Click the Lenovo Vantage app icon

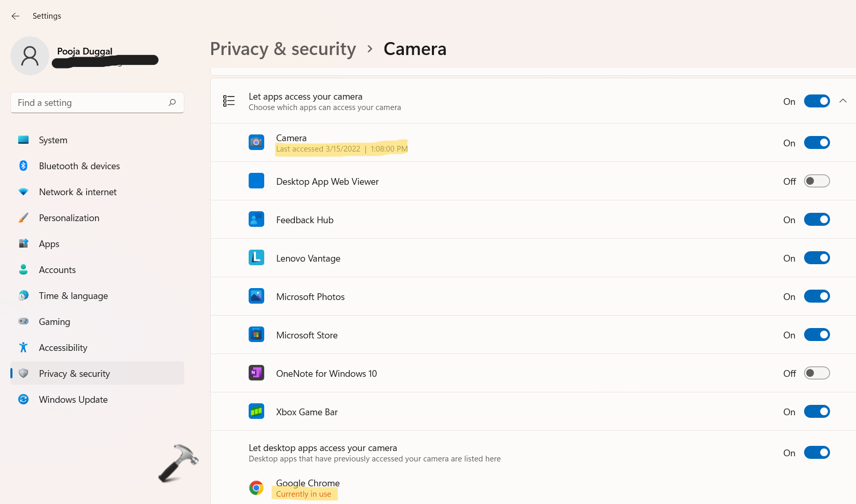point(256,258)
